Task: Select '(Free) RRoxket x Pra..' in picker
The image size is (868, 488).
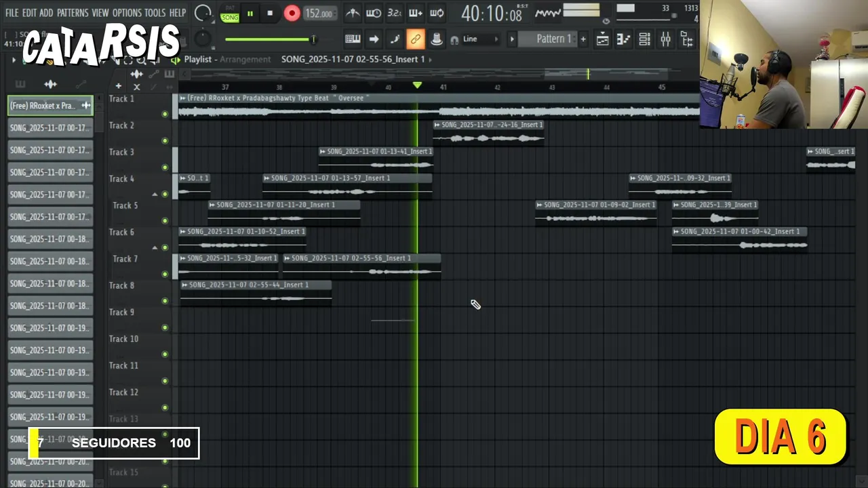Action: tap(51, 106)
